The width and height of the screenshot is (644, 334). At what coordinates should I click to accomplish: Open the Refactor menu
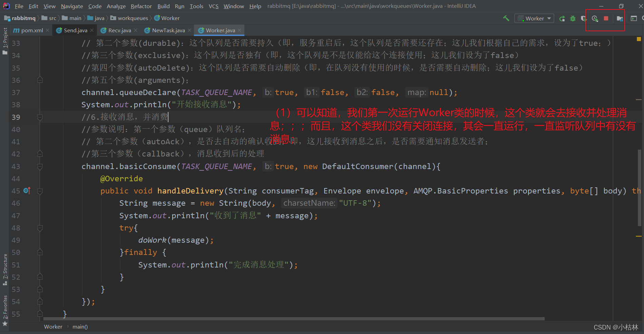point(141,6)
